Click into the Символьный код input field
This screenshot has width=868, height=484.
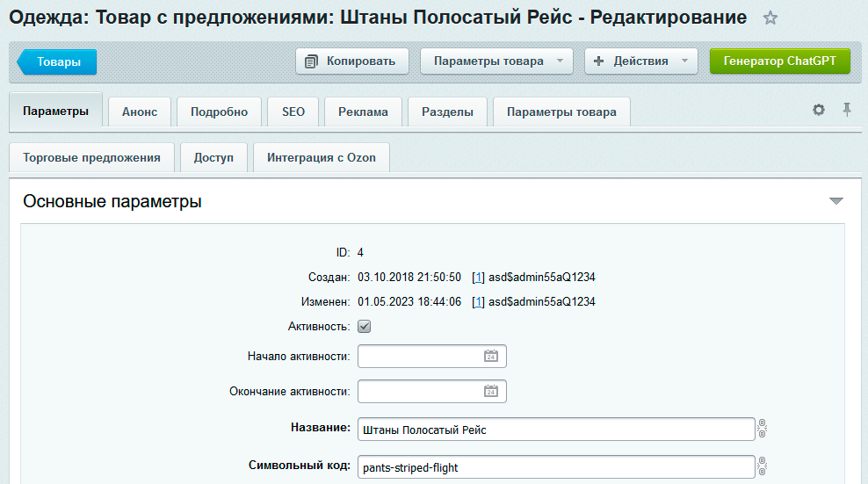[x=556, y=466]
